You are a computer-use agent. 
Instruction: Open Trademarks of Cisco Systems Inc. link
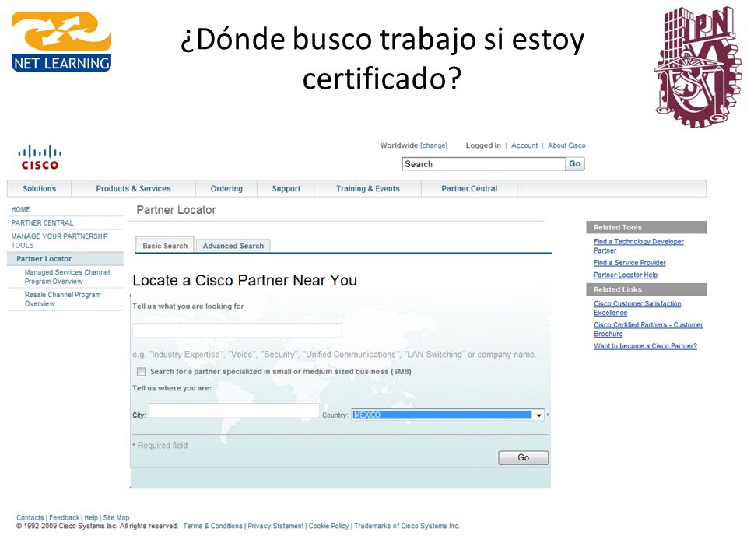tap(407, 526)
